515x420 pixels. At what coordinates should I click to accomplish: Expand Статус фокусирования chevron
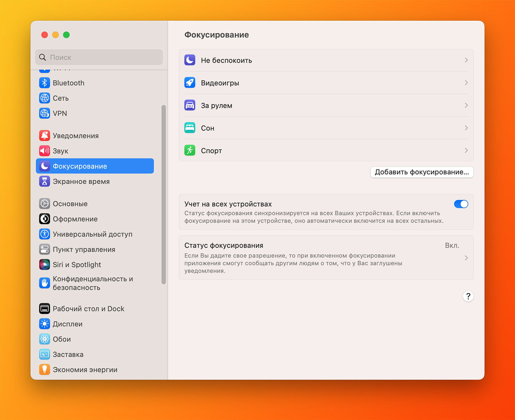pyautogui.click(x=466, y=258)
